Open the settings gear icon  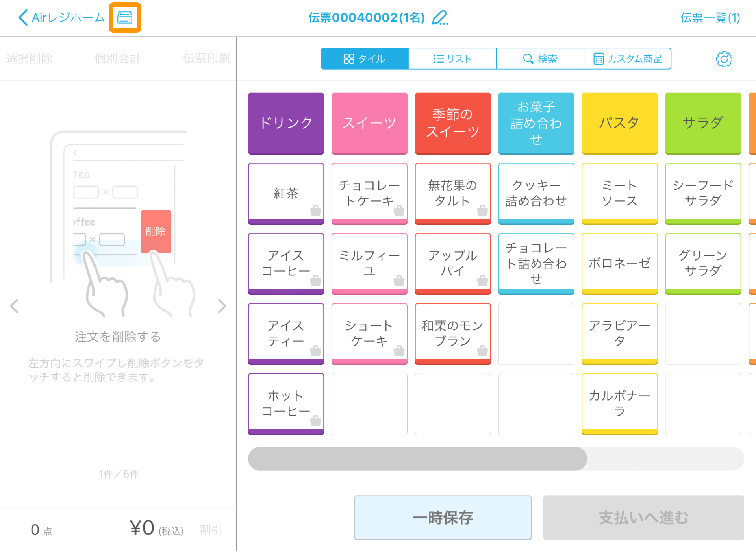724,59
